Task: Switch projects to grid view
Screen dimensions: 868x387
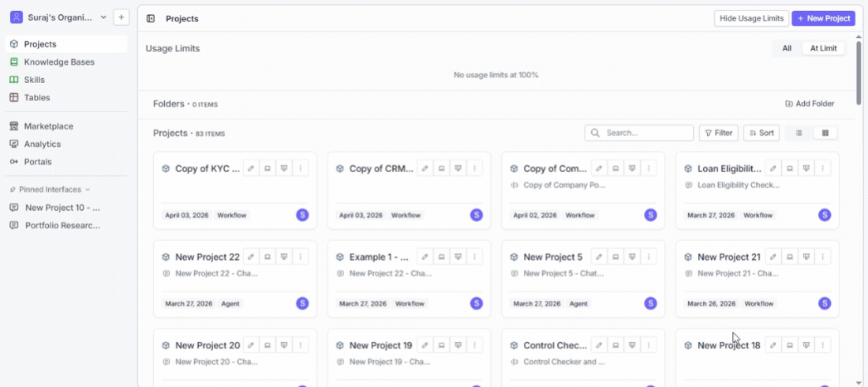Action: click(825, 133)
